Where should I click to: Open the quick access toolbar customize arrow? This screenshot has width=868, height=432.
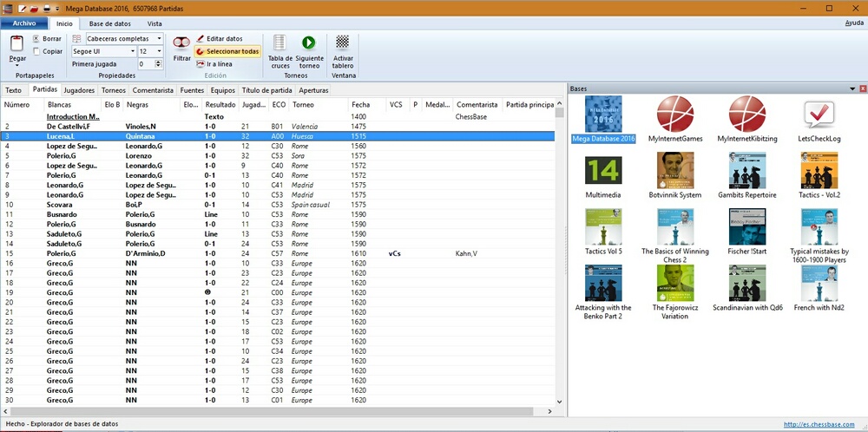(57, 9)
